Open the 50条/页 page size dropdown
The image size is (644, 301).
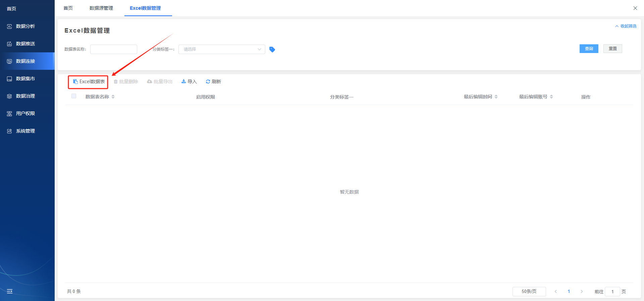[529, 292]
